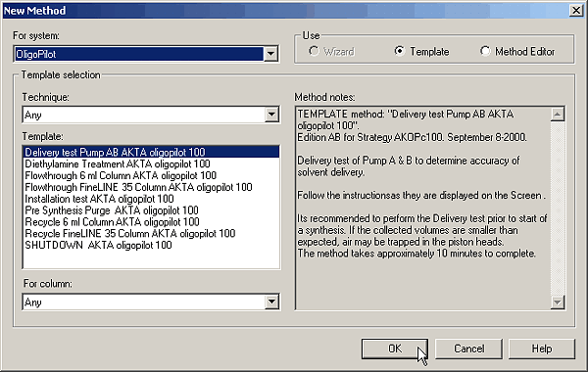
Task: Open the For system dropdown arrow
Action: pos(270,54)
